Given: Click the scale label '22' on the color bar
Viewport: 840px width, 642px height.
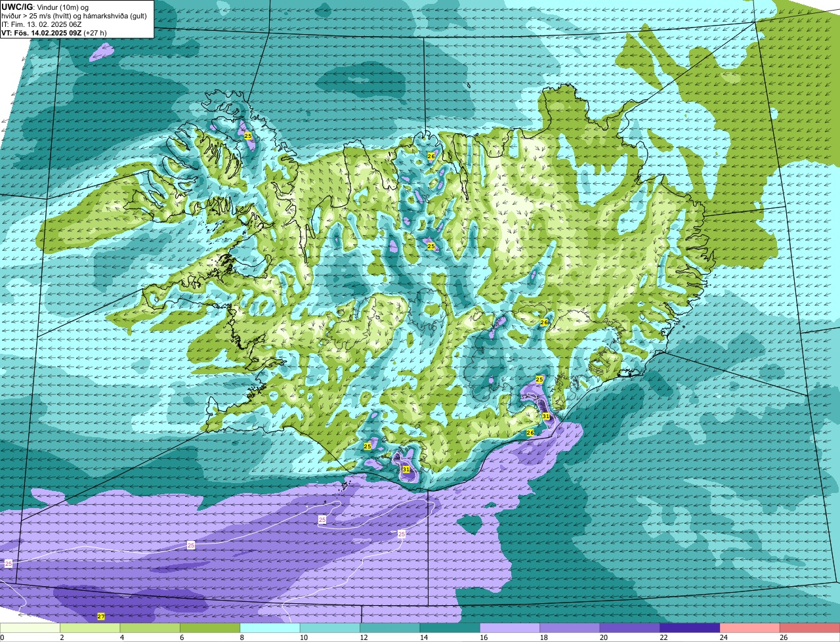Looking at the screenshot, I should 665,637.
